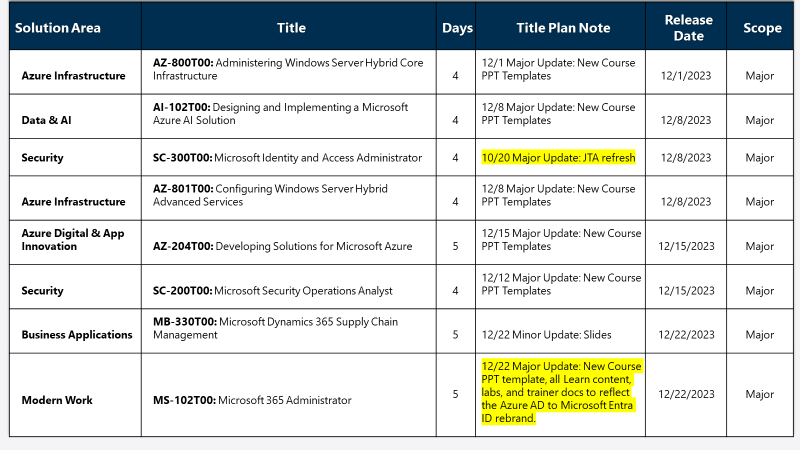This screenshot has height=450, width=800.
Task: Click highlighted "12/22 Major Update" Entra ID rebrand note
Action: (561, 392)
